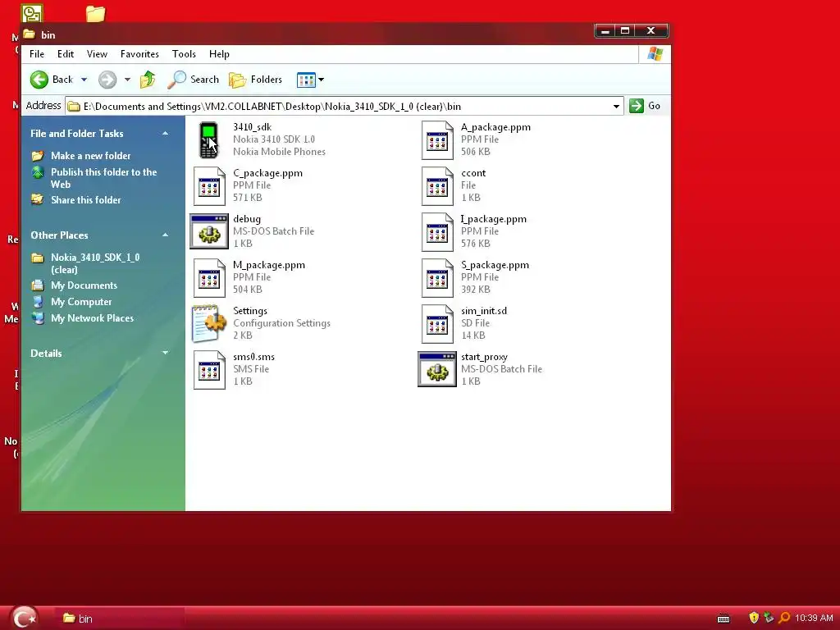
Task: Select the Settings configuration file icon
Action: [209, 323]
